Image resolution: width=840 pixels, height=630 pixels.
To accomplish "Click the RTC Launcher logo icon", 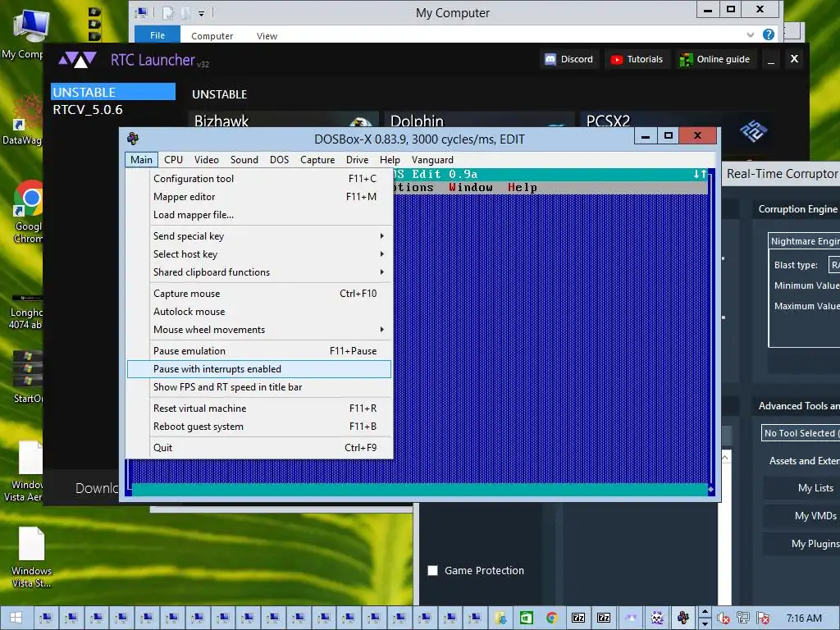I will click(x=77, y=59).
